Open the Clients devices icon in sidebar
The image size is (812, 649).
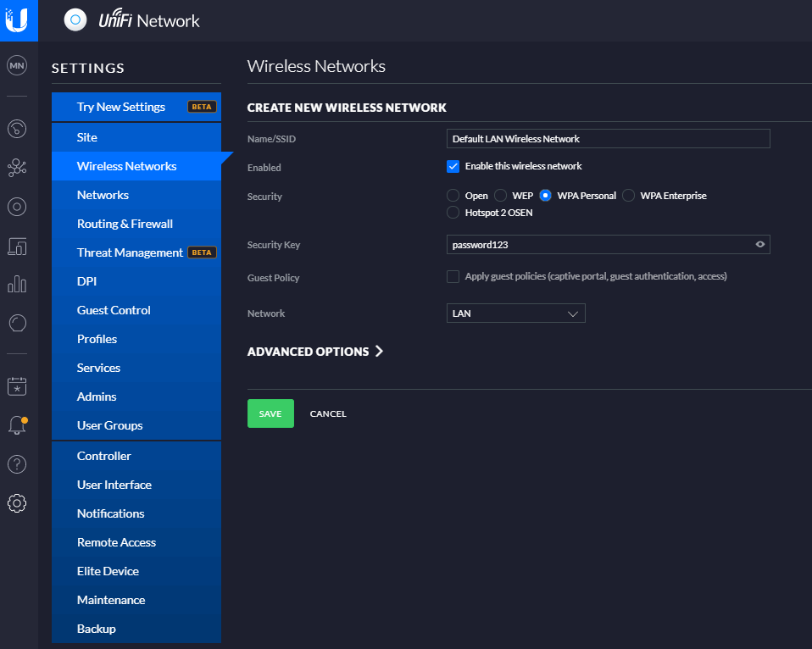pyautogui.click(x=17, y=247)
